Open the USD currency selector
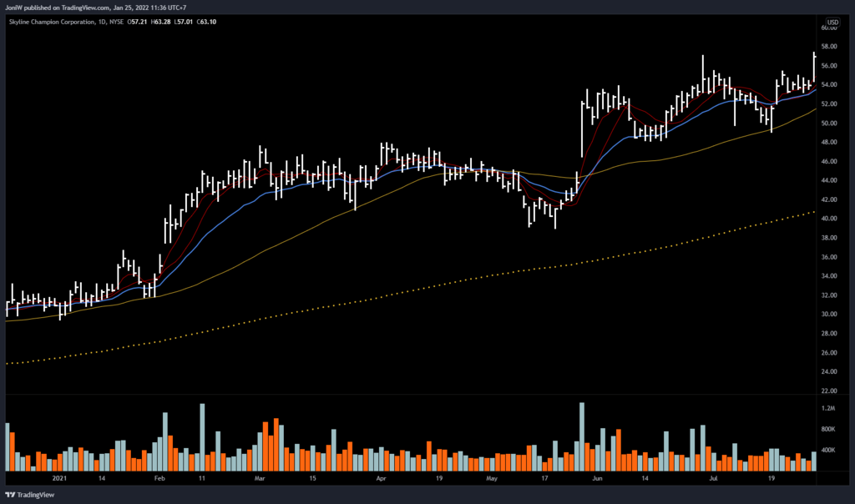 click(x=832, y=22)
